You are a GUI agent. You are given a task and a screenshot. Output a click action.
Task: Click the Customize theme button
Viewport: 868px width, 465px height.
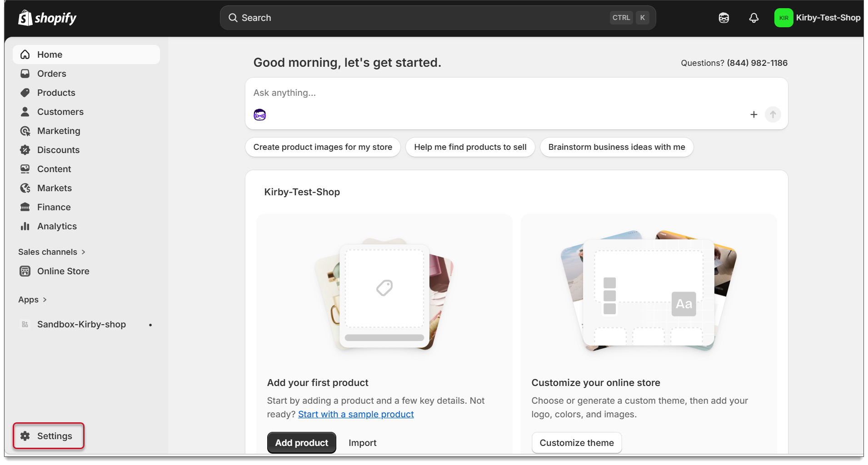pos(577,443)
